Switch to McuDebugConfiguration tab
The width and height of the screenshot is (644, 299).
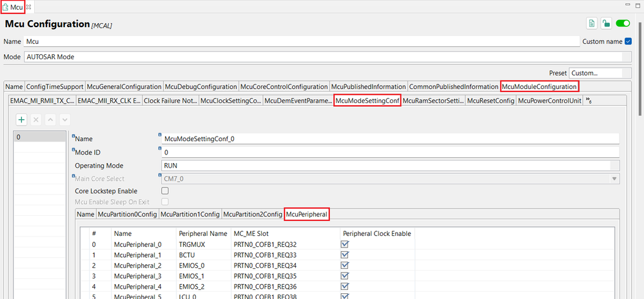[201, 86]
